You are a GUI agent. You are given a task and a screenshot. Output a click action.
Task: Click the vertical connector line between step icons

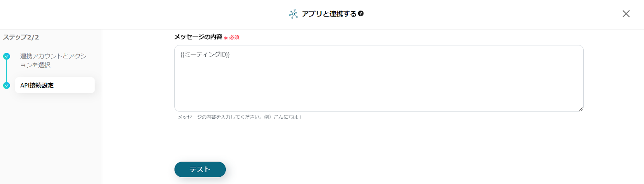[6, 71]
